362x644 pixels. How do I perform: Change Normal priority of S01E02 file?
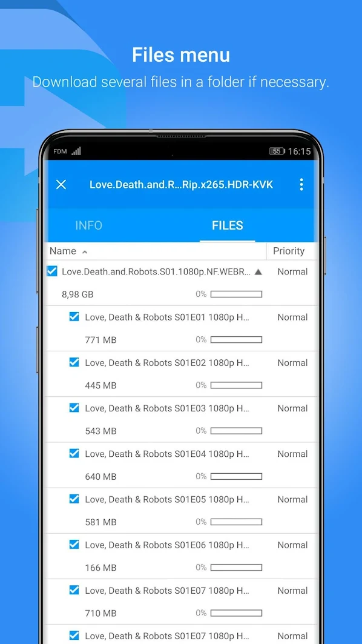coord(292,363)
